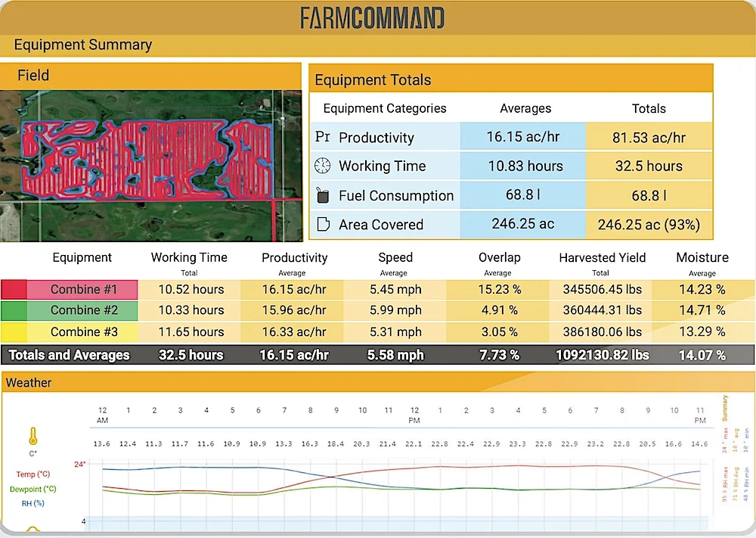
Task: Click the 23.3 temperature reading
Action: [x=517, y=444]
